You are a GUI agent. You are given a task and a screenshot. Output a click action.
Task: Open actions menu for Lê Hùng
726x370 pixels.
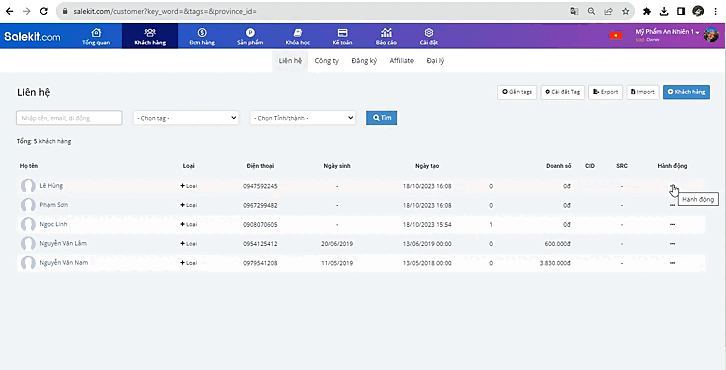672,186
